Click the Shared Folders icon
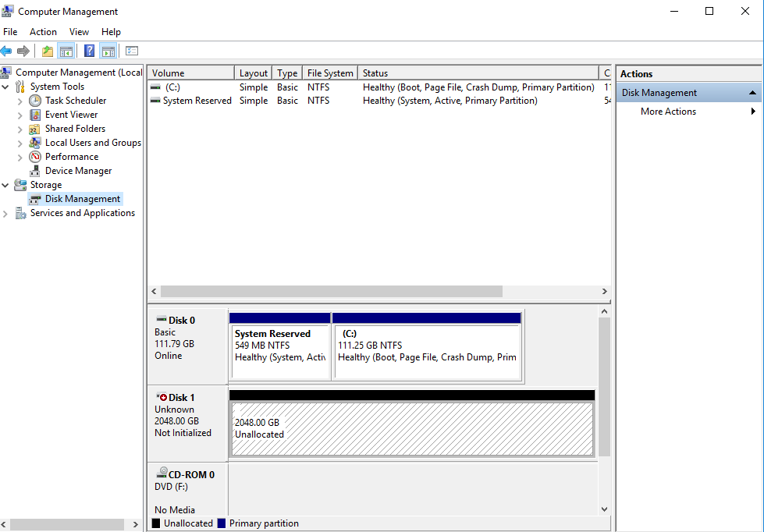The image size is (764, 532). click(x=34, y=129)
